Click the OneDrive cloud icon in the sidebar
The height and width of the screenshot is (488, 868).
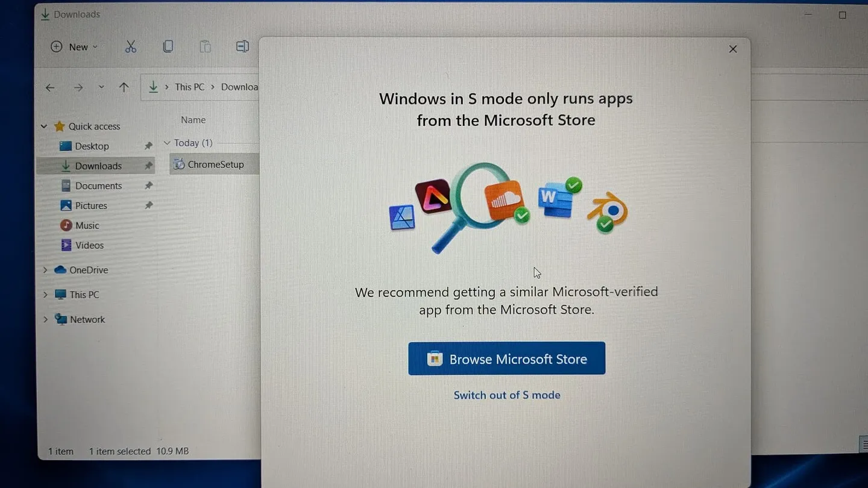[61, 270]
